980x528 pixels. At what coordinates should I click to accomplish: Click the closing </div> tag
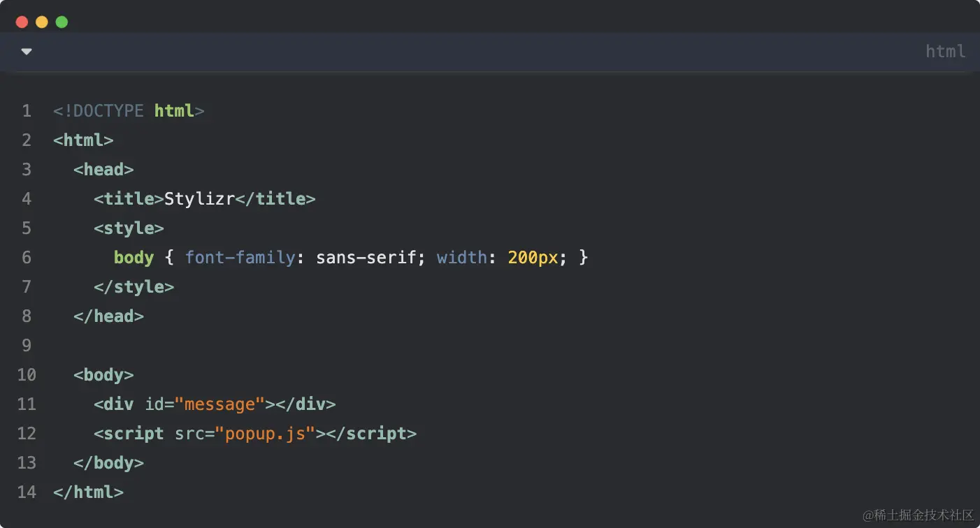coord(305,404)
